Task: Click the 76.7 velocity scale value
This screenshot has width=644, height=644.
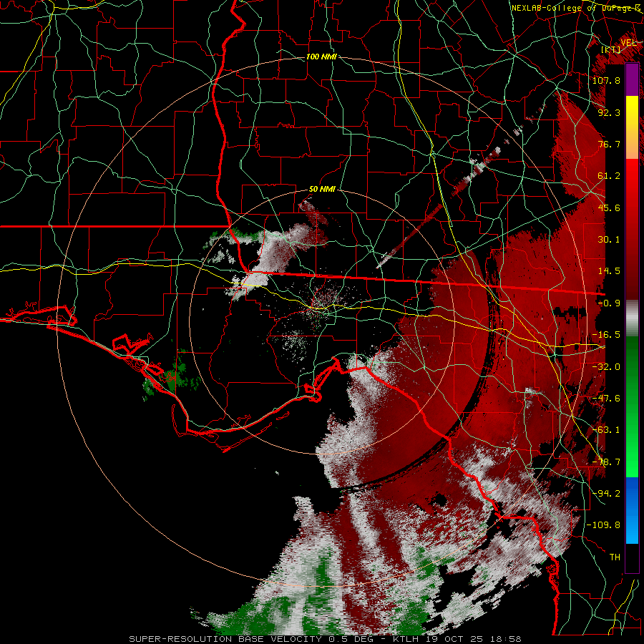Action: tap(609, 144)
